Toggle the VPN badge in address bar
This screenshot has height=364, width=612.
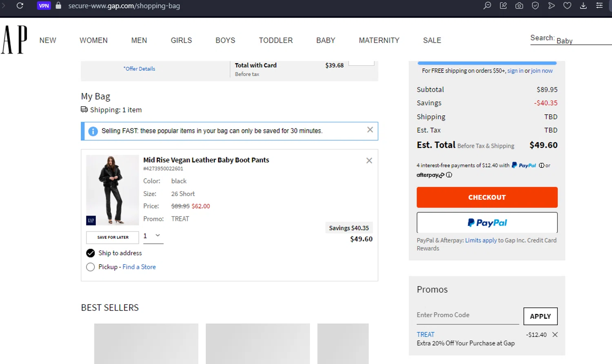[x=44, y=6]
